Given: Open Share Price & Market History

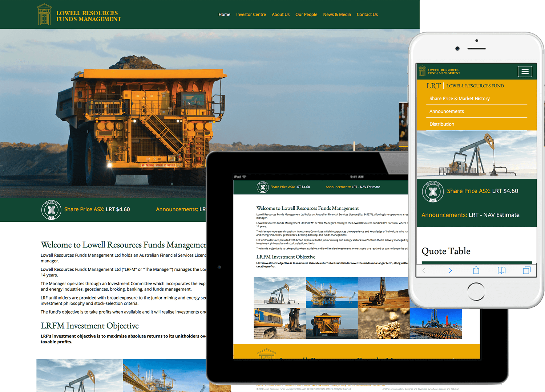Looking at the screenshot, I should click(460, 98).
